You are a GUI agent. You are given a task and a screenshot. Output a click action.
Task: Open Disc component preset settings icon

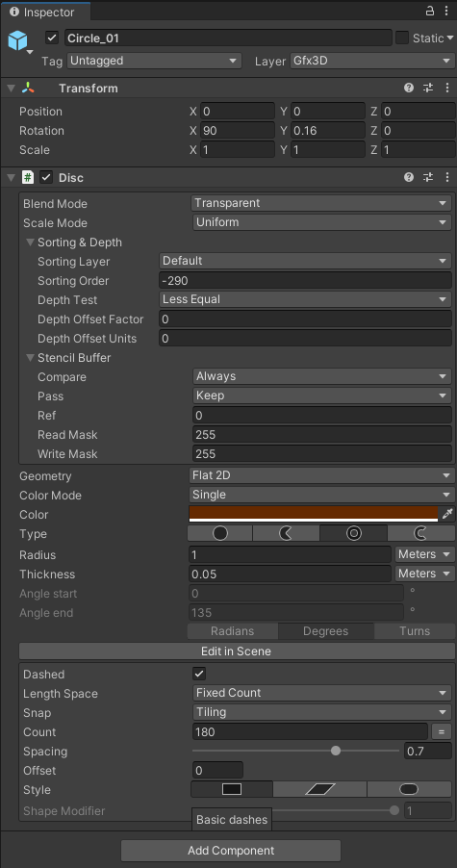tap(428, 177)
